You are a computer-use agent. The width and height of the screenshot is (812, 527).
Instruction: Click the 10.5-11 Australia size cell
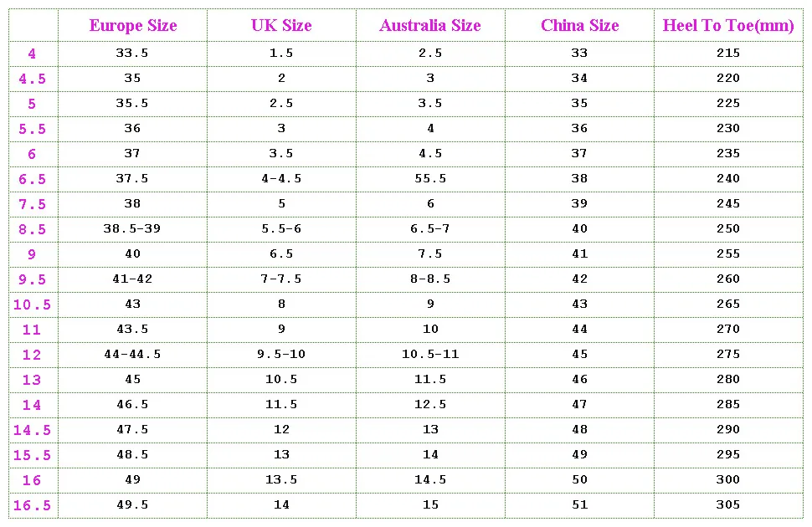pos(430,354)
